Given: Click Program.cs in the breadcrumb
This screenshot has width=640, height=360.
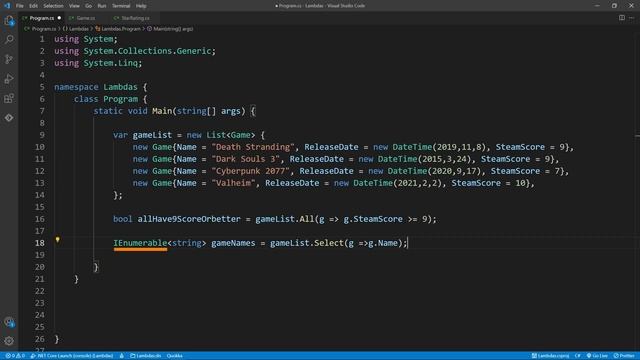Looking at the screenshot, I should pos(44,29).
